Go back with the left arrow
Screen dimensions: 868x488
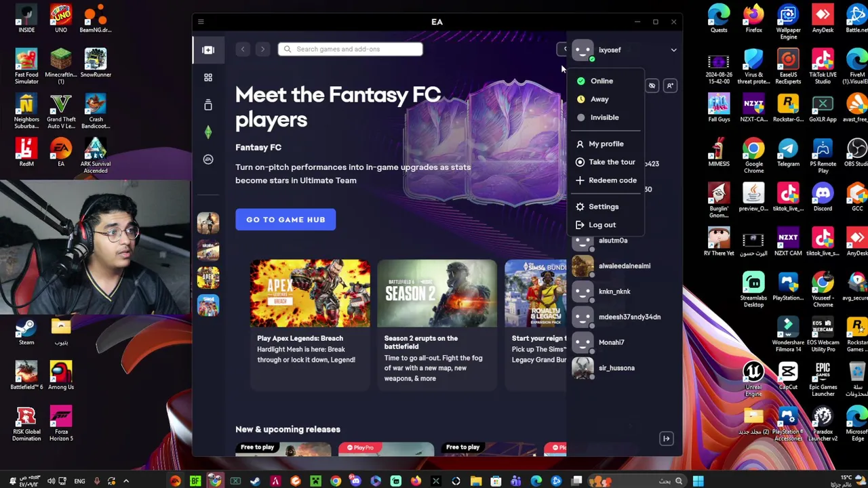(x=243, y=49)
